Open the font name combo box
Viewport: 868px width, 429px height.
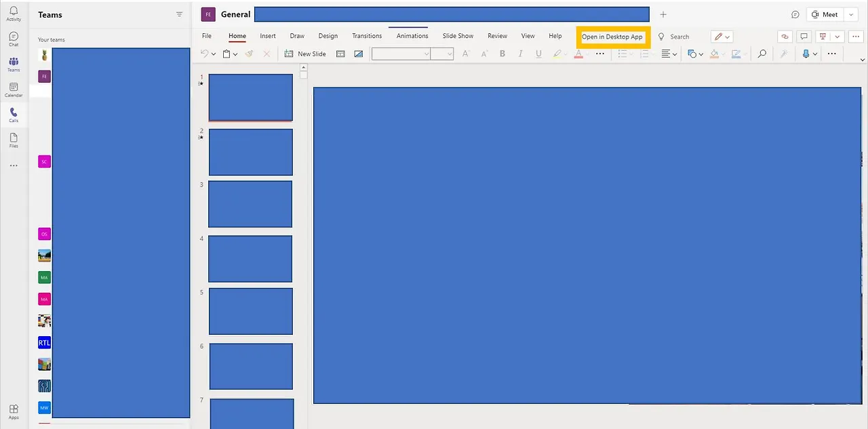coord(401,54)
